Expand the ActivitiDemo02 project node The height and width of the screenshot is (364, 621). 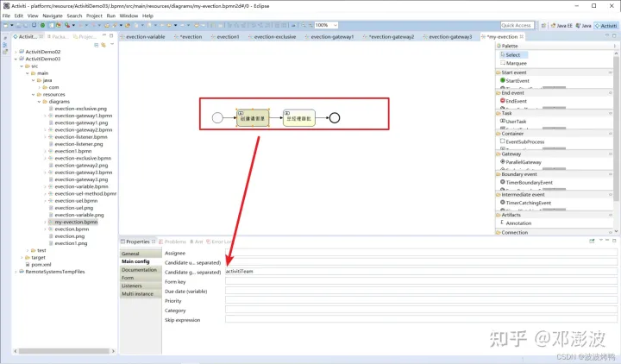tap(18, 52)
